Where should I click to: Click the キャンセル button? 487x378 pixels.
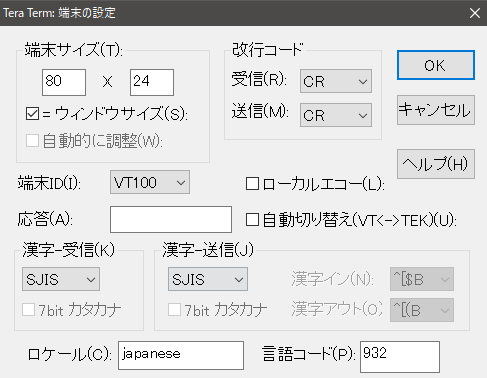(x=436, y=110)
